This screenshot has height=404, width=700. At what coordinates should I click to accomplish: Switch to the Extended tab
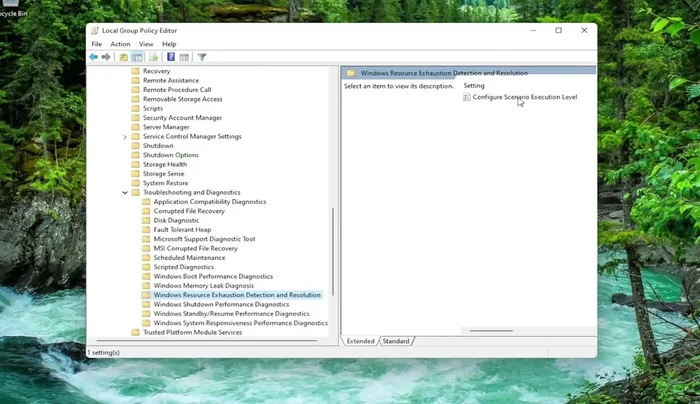(x=360, y=341)
